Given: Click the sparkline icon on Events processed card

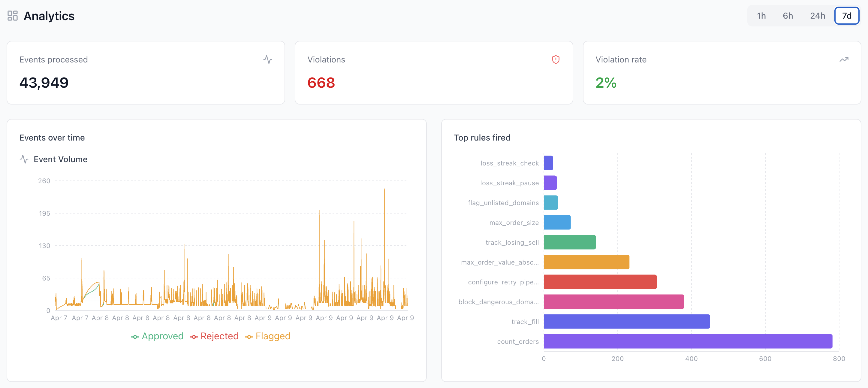Looking at the screenshot, I should 267,60.
